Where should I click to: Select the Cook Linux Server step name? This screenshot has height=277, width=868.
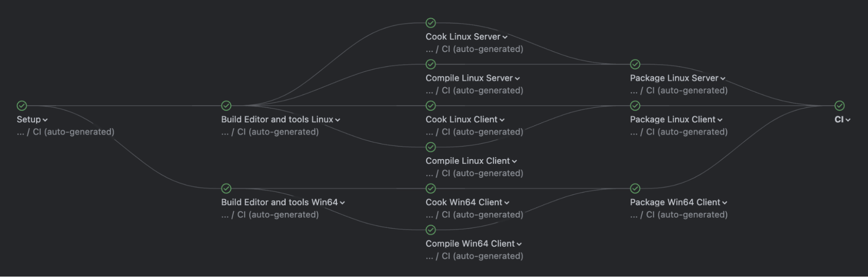(x=463, y=37)
